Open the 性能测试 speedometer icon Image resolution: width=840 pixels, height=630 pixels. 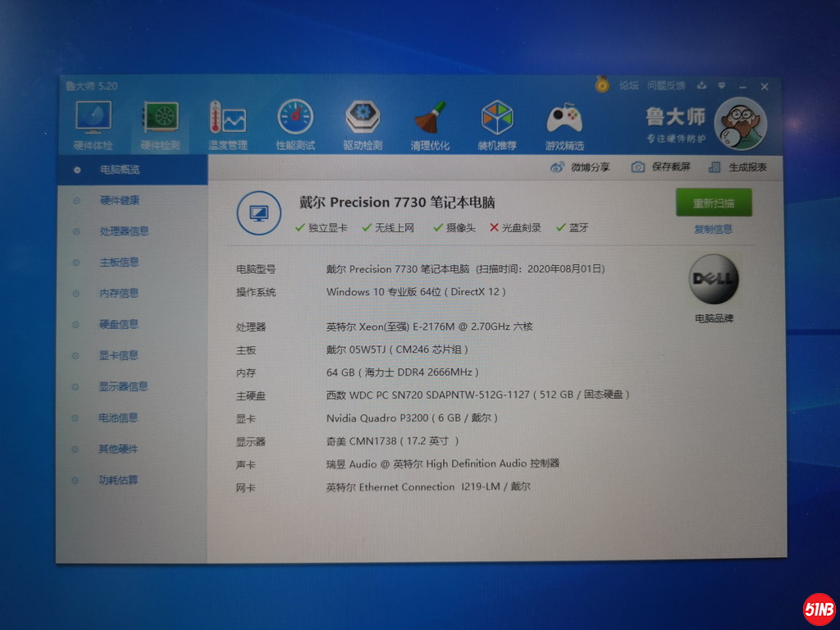(295, 119)
